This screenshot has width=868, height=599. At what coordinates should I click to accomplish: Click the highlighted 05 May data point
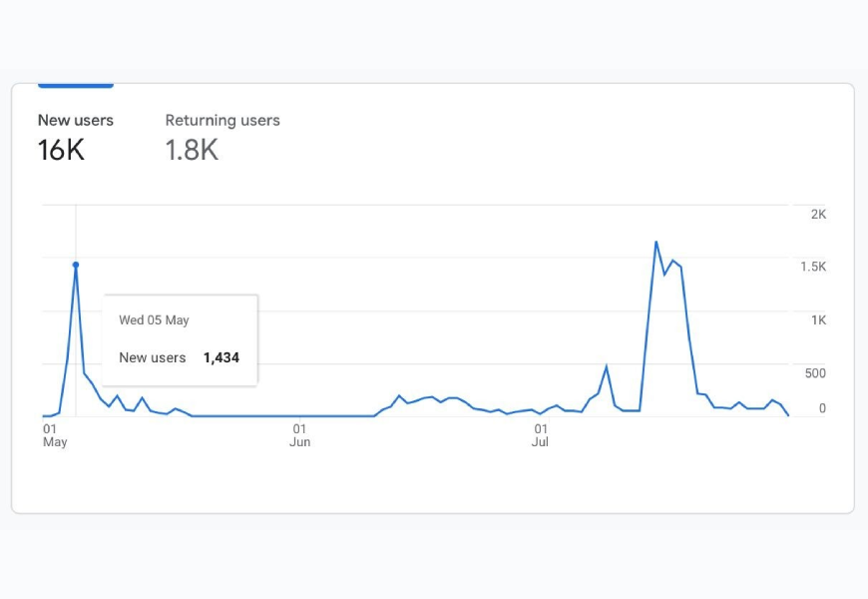tap(76, 265)
